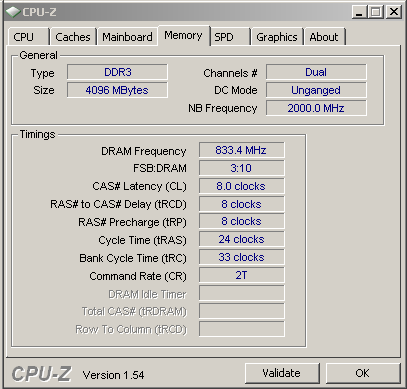Switch to the CPU tab
Image resolution: width=407 pixels, height=389 pixels.
29,37
